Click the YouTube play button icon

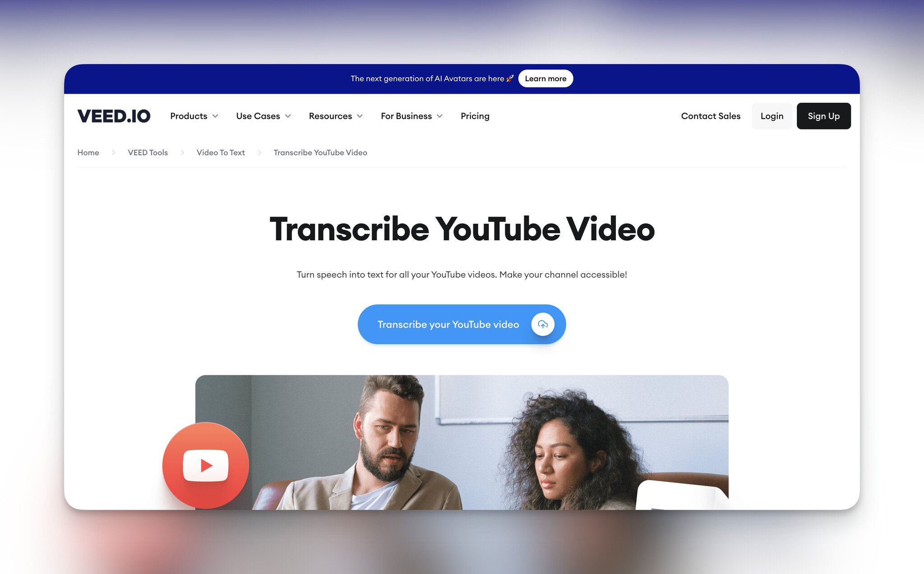(206, 465)
